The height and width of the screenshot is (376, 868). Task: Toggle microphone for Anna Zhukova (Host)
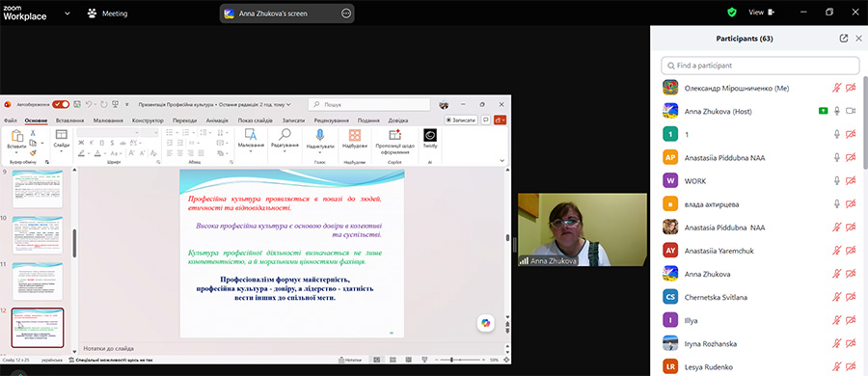[x=837, y=111]
